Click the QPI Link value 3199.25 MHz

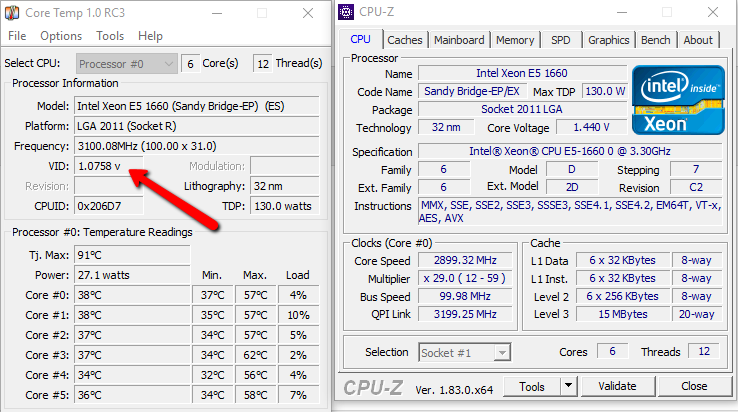(465, 314)
